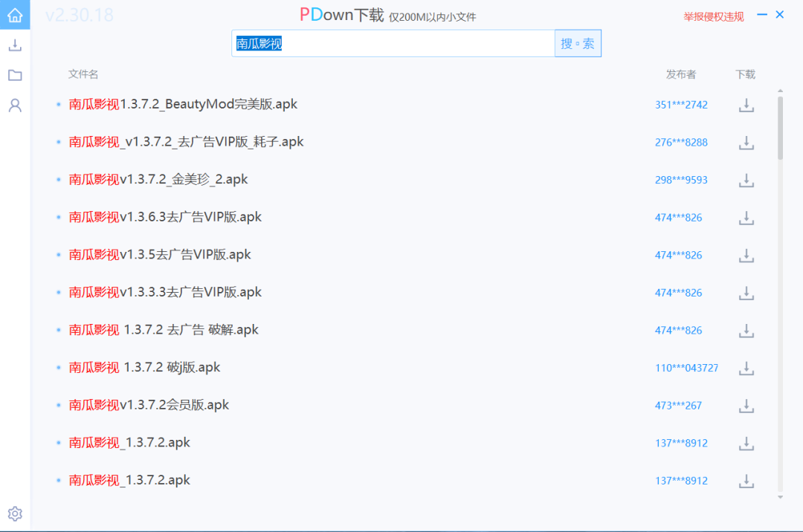Open settings via the gear icon
The image size is (803, 532).
pyautogui.click(x=15, y=513)
